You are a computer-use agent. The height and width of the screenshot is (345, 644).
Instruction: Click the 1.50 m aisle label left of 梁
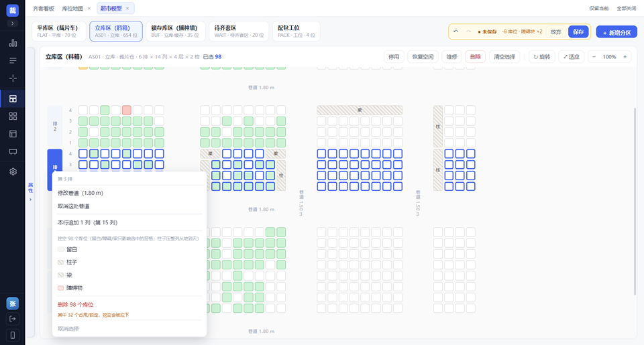click(301, 203)
